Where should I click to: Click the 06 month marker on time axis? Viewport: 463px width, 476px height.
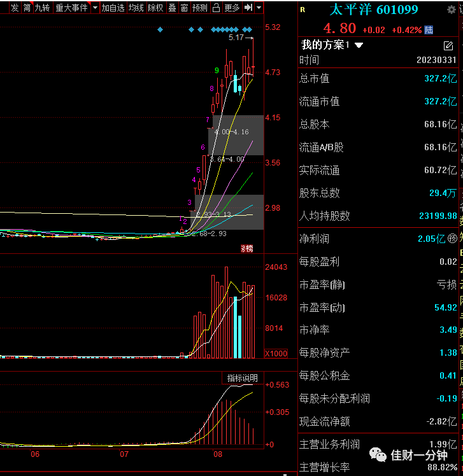tap(35, 454)
